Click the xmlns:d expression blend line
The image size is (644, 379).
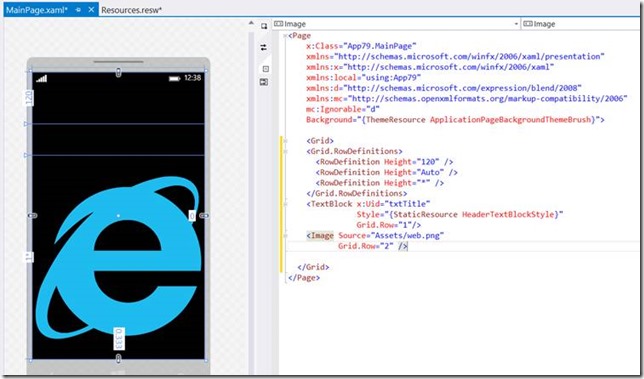pyautogui.click(x=444, y=88)
